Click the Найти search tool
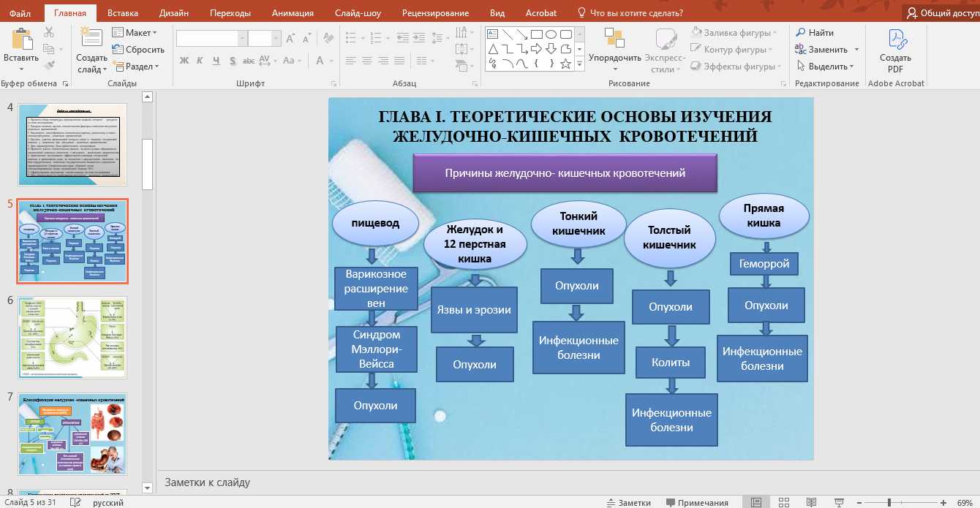The height and width of the screenshot is (508, 980). (815, 33)
